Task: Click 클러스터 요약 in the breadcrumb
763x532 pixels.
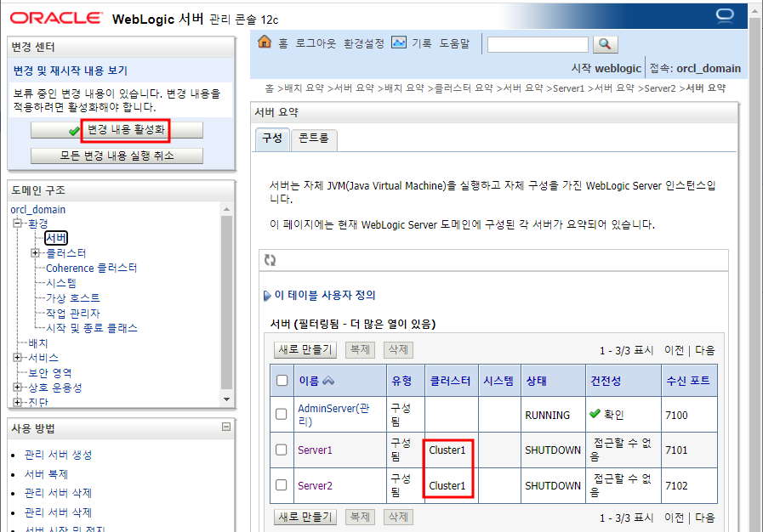Action: 464,88
